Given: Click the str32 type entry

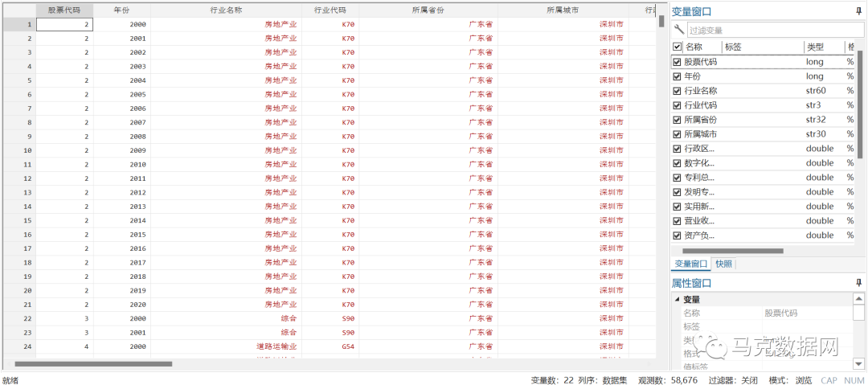Looking at the screenshot, I should [817, 120].
